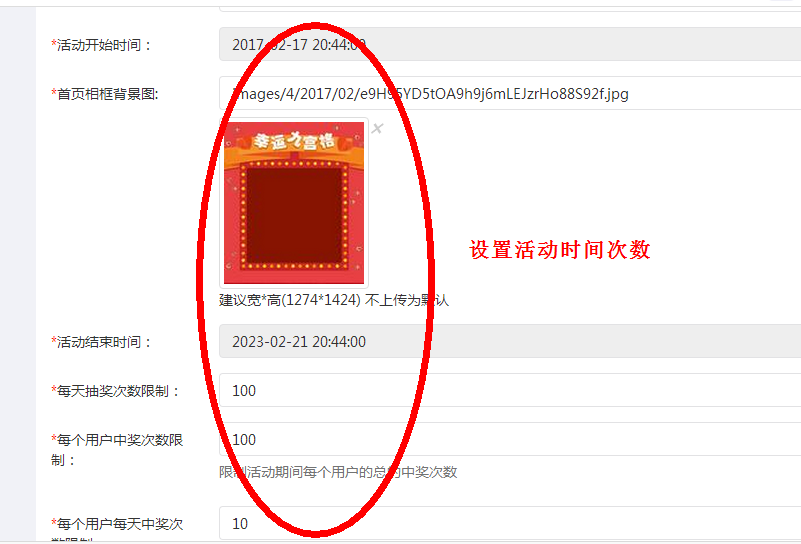The image size is (801, 544).
Task: Click the 首页相框背景图 label
Action: pyautogui.click(x=105, y=94)
